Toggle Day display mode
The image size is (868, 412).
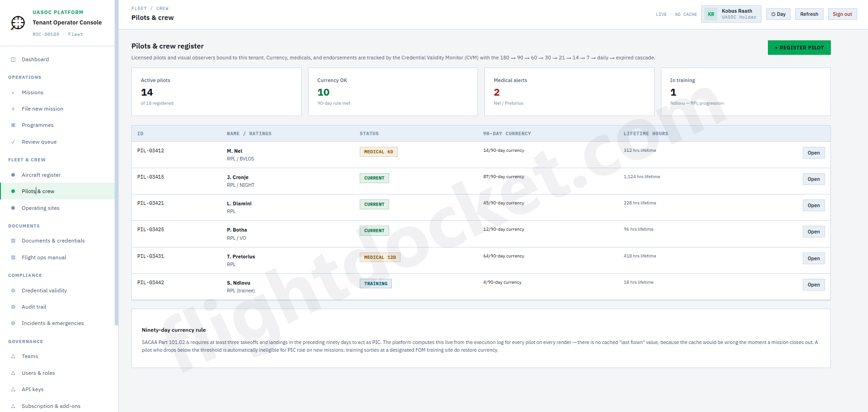(778, 14)
